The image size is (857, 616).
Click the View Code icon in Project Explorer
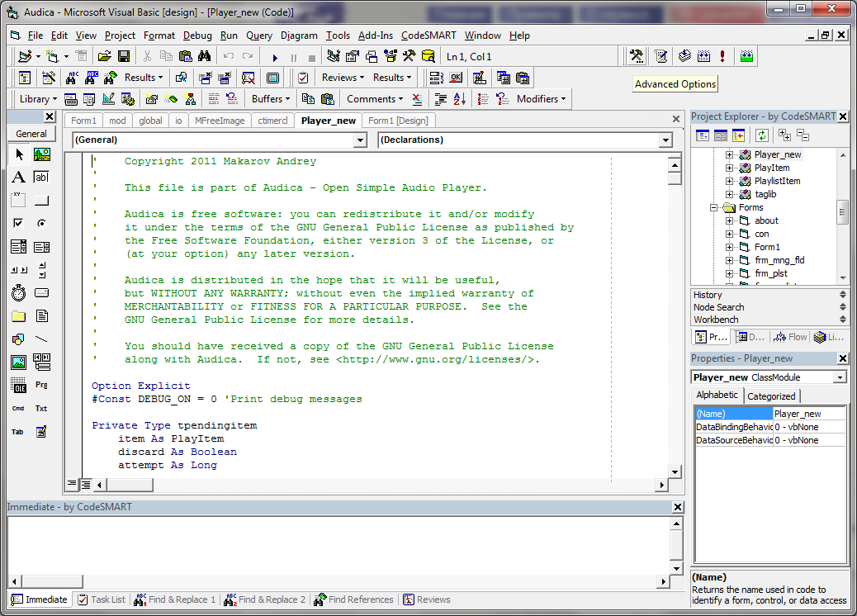703,135
